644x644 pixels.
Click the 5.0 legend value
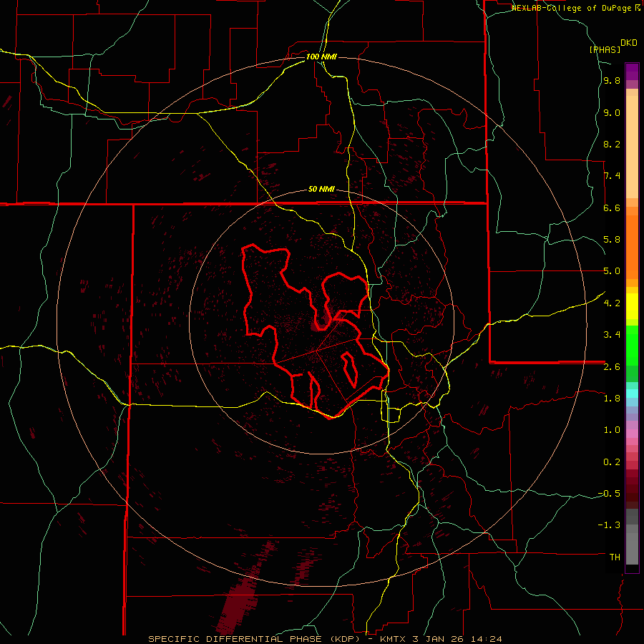point(612,271)
